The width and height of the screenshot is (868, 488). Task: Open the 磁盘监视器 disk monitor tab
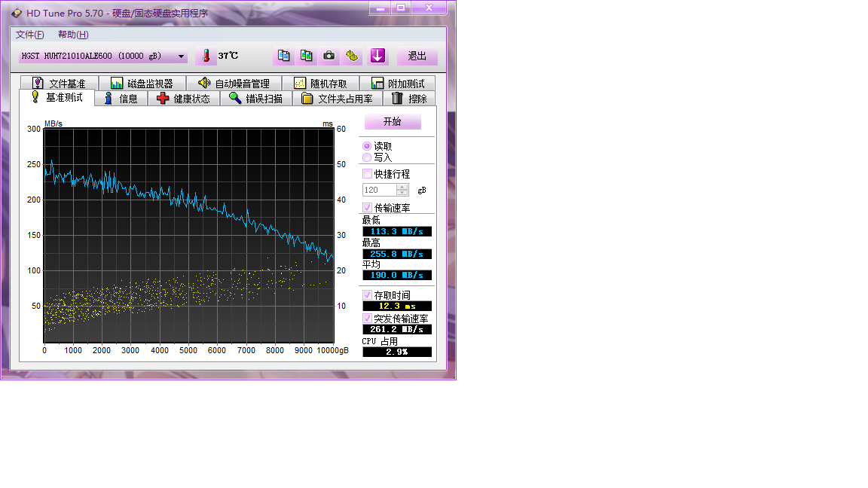[x=142, y=84]
